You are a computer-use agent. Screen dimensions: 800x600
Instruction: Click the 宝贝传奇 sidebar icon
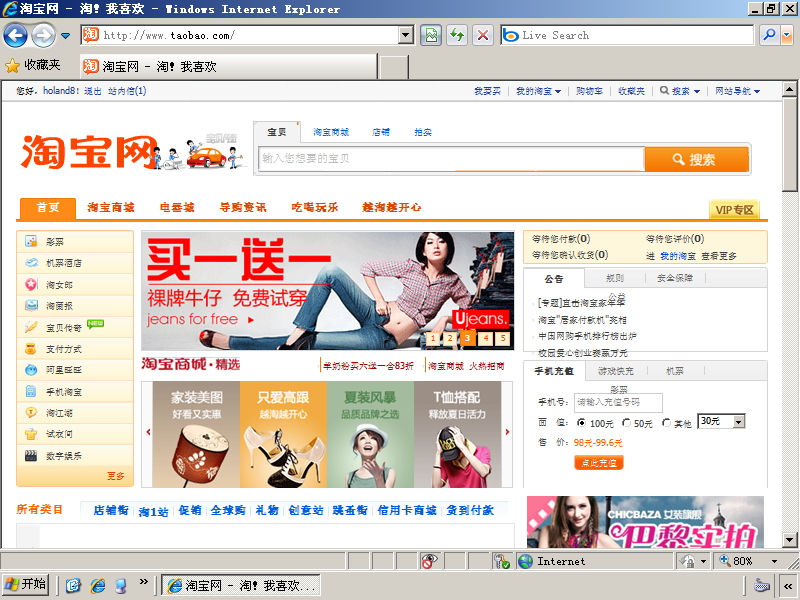coord(31,327)
